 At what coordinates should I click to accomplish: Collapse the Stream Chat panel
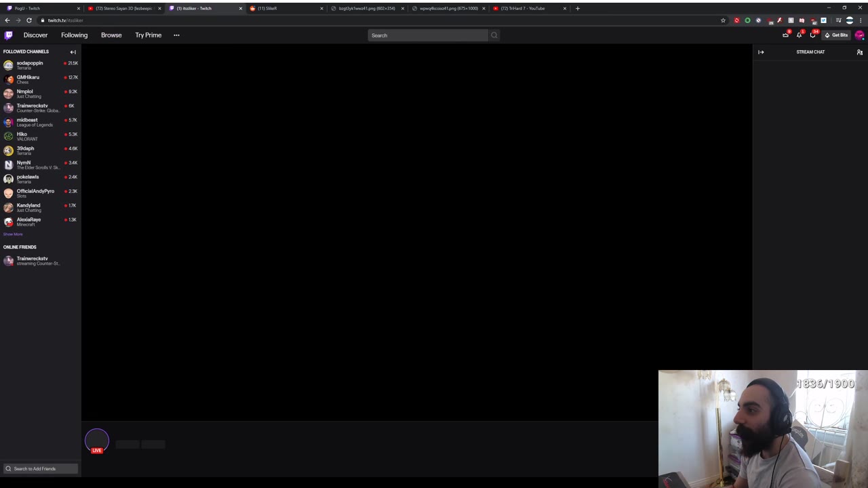click(761, 52)
